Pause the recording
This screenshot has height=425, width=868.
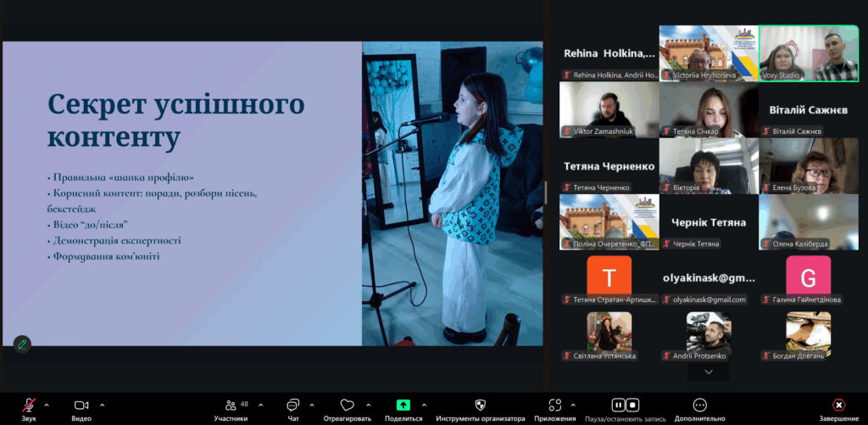pyautogui.click(x=619, y=405)
